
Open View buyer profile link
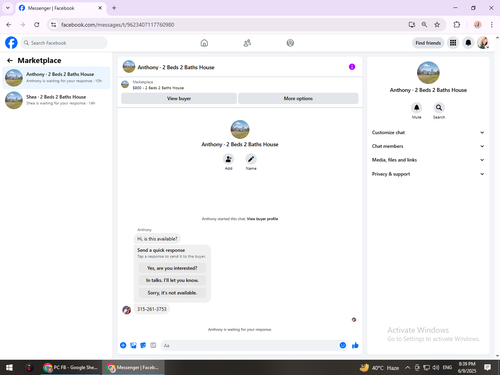pos(262,219)
